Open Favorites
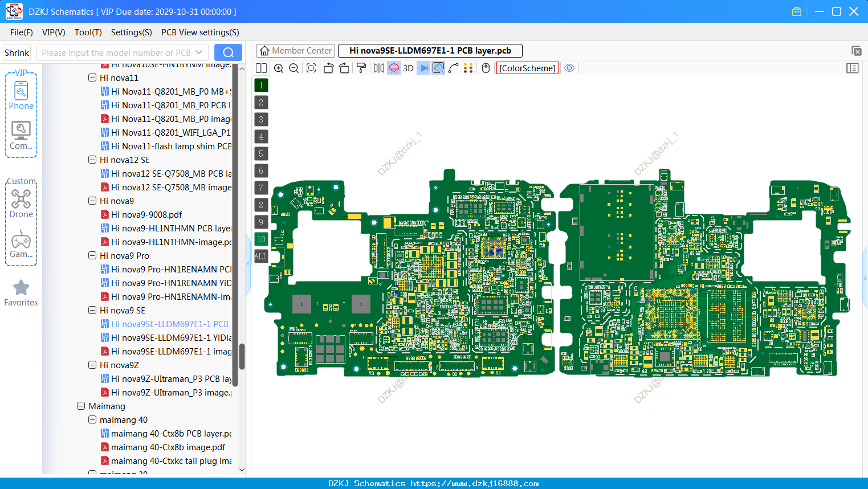 (x=21, y=293)
